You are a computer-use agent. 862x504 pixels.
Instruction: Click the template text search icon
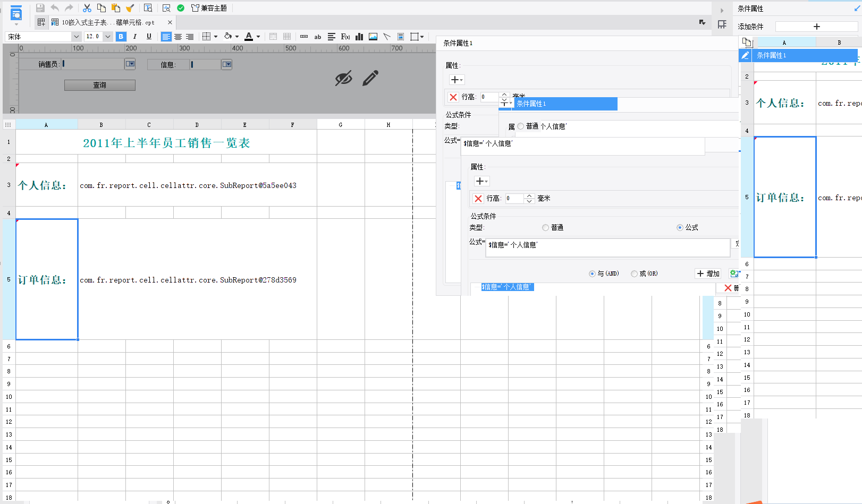pos(148,8)
